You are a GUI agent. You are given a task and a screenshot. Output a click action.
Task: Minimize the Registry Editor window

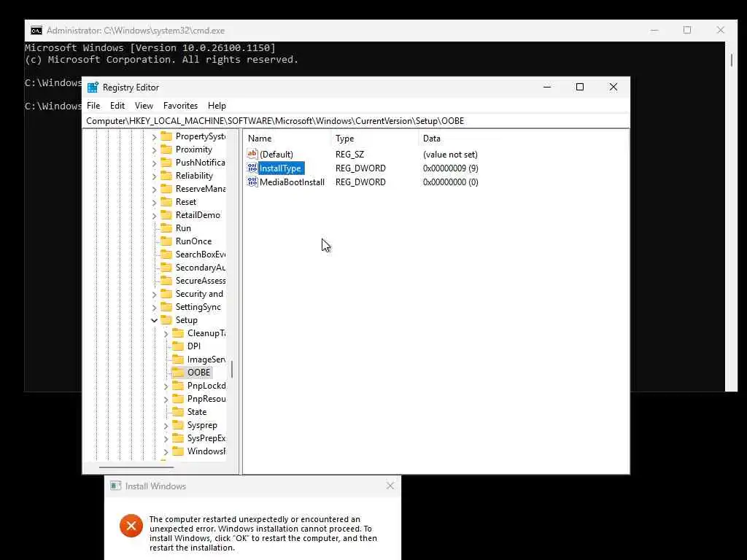[547, 87]
